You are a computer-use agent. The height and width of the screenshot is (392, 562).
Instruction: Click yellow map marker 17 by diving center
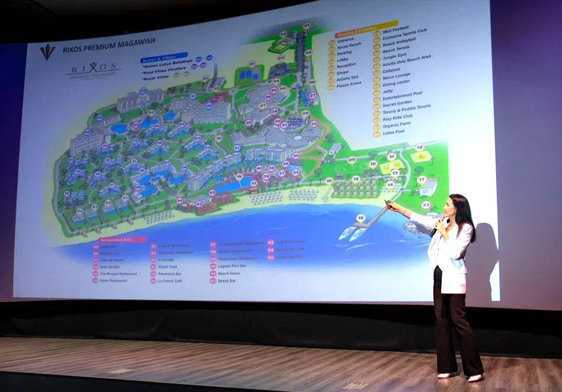click(x=421, y=180)
